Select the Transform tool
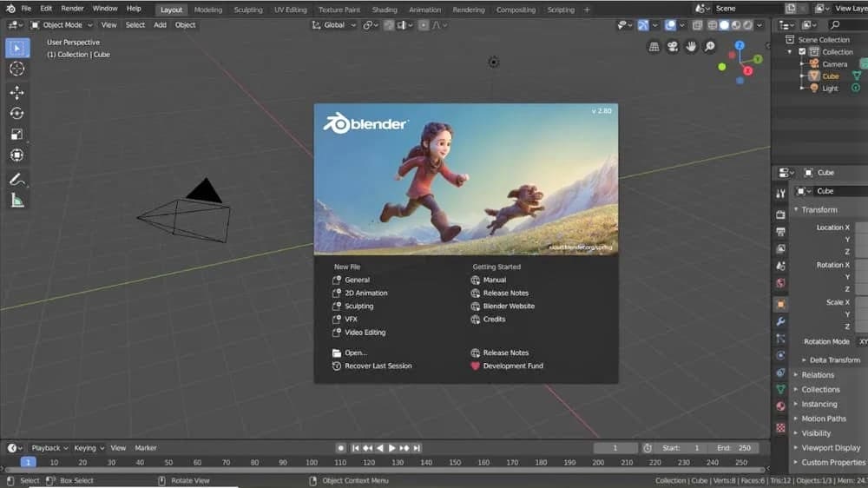This screenshot has width=868, height=488. [x=17, y=155]
